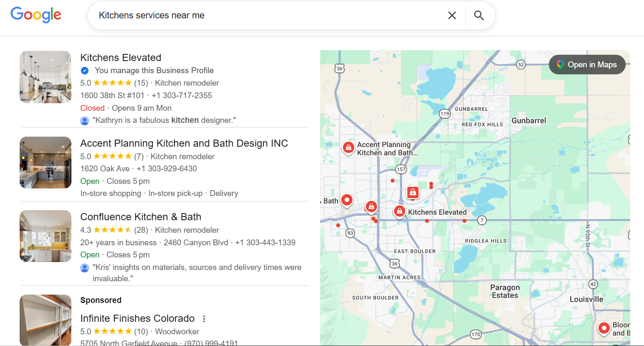Click the route 93 highway shield
The image size is (644, 346).
pyautogui.click(x=350, y=233)
